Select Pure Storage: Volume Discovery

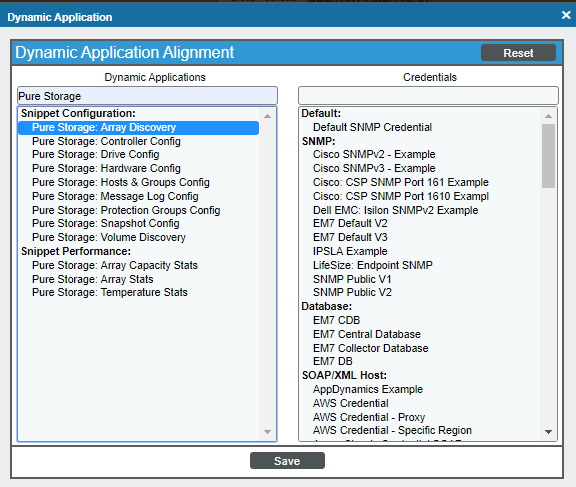pyautogui.click(x=109, y=238)
